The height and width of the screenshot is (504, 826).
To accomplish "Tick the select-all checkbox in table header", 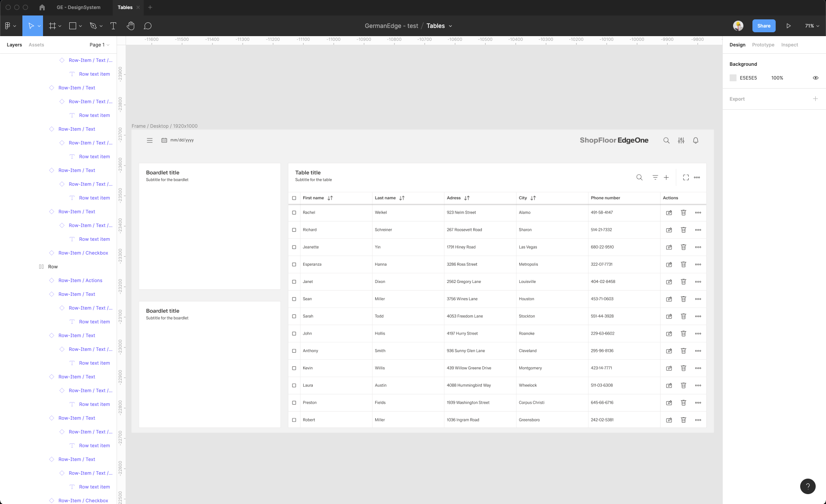I will pos(294,198).
